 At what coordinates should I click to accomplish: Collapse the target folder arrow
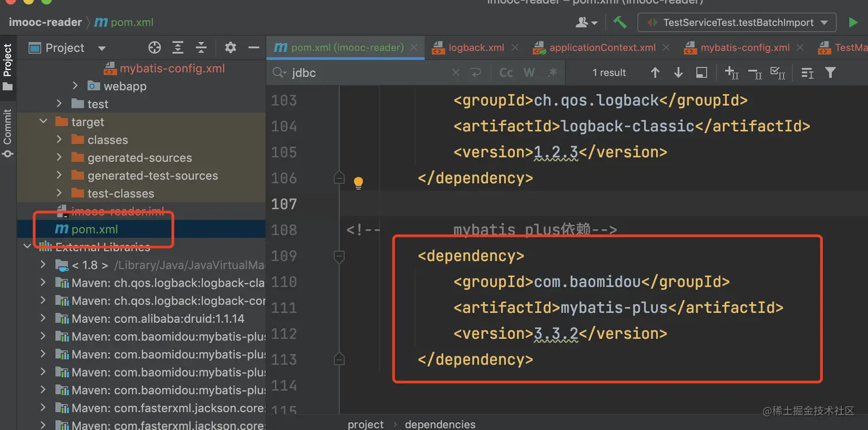pos(43,122)
